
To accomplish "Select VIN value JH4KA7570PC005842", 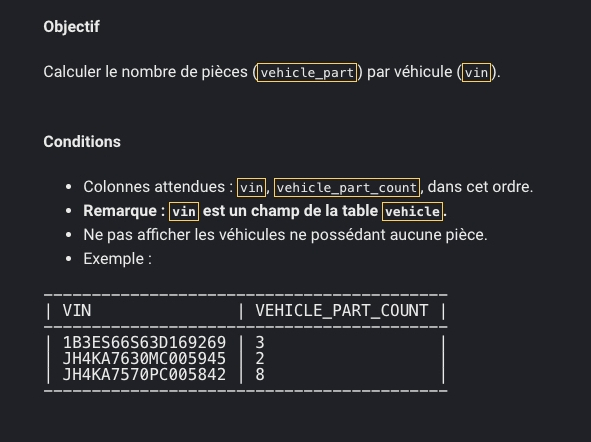I will [144, 375].
